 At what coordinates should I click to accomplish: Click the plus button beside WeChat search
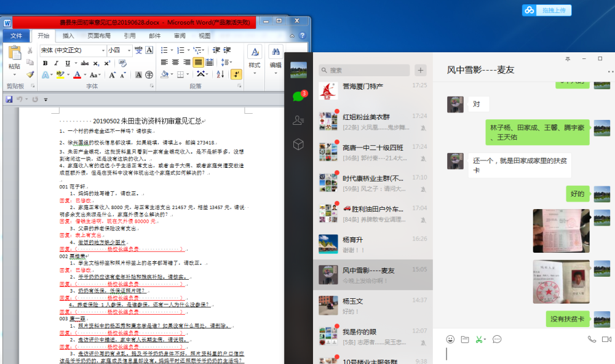pos(421,70)
